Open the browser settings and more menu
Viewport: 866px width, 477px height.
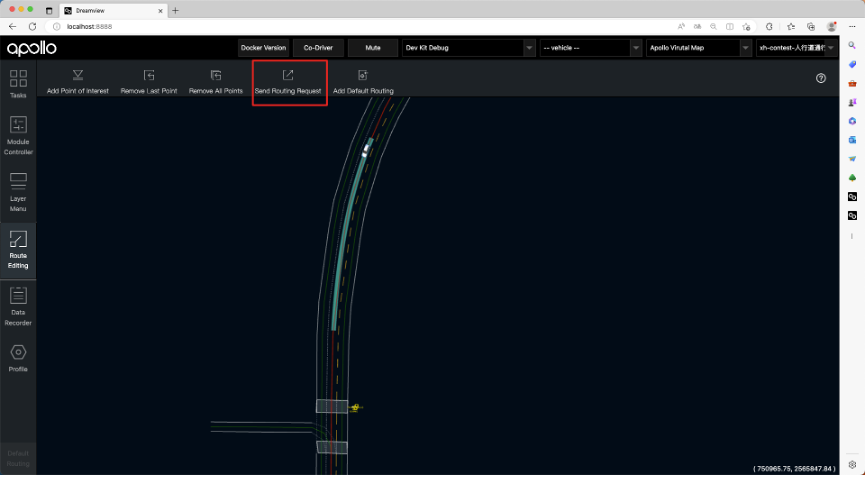click(x=852, y=26)
